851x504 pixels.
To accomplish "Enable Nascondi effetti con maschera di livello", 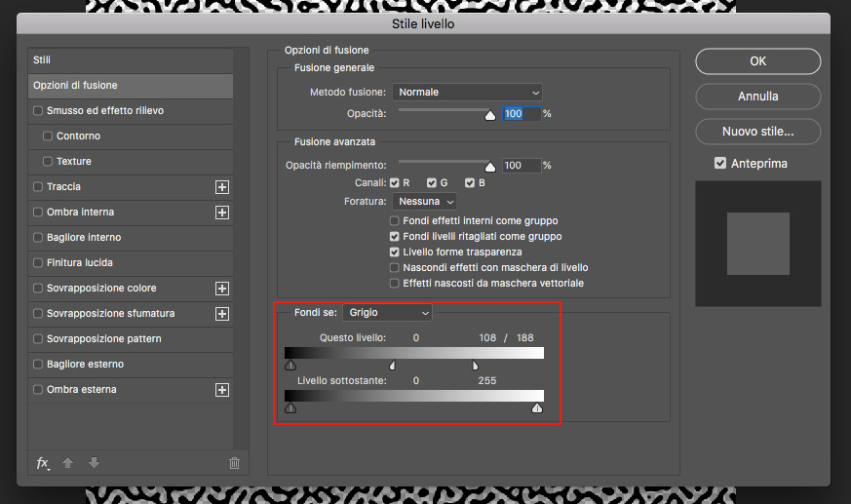I will point(395,267).
